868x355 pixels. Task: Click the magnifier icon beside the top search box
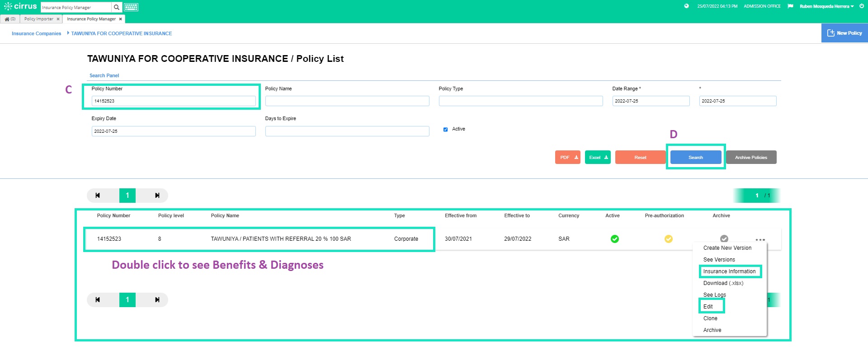tap(117, 7)
